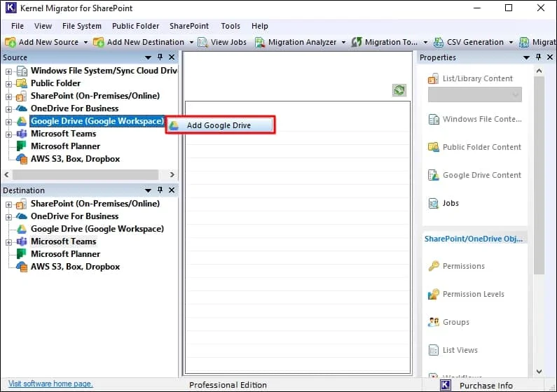This screenshot has height=392, width=557.
Task: Open the View menu
Action: (43, 26)
